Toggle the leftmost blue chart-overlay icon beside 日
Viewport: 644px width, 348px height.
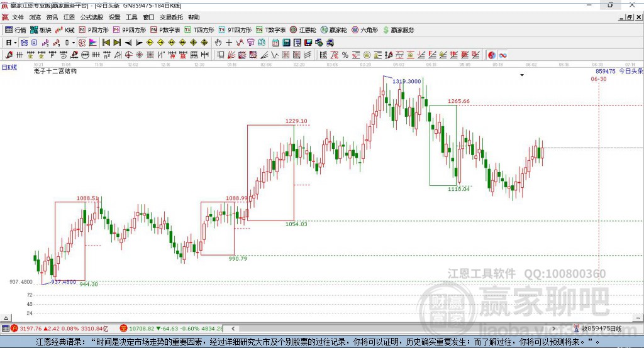pyautogui.click(x=24, y=43)
